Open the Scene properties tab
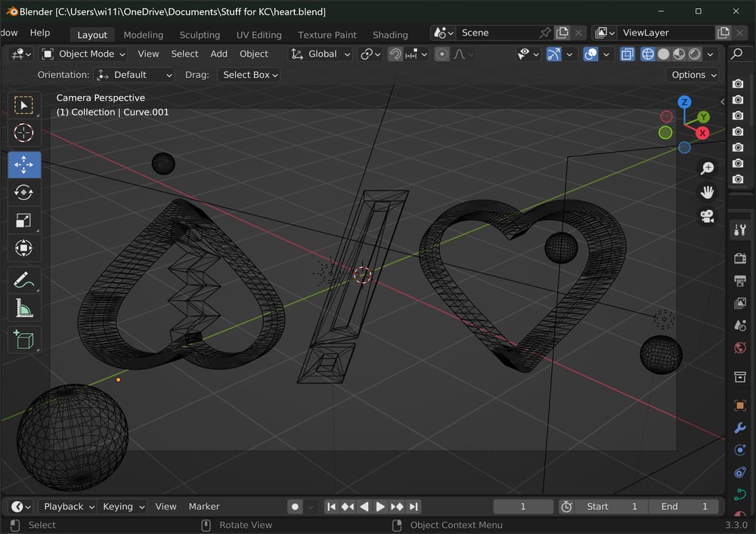 point(740,326)
